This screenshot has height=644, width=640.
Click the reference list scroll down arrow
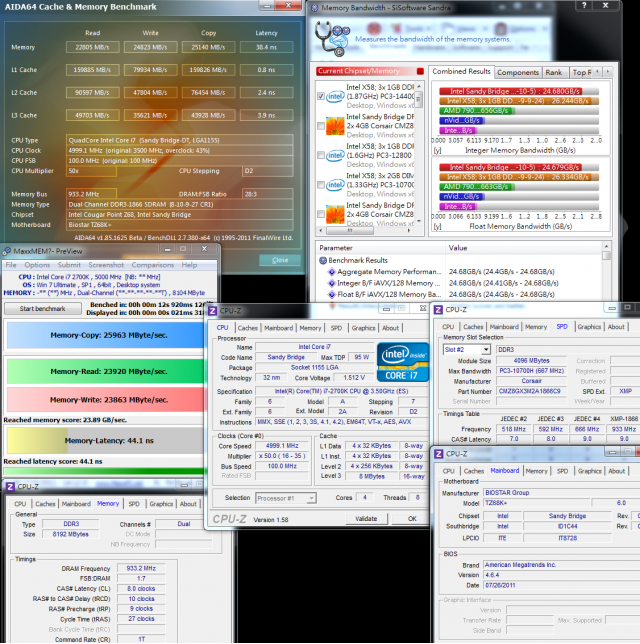[419, 222]
